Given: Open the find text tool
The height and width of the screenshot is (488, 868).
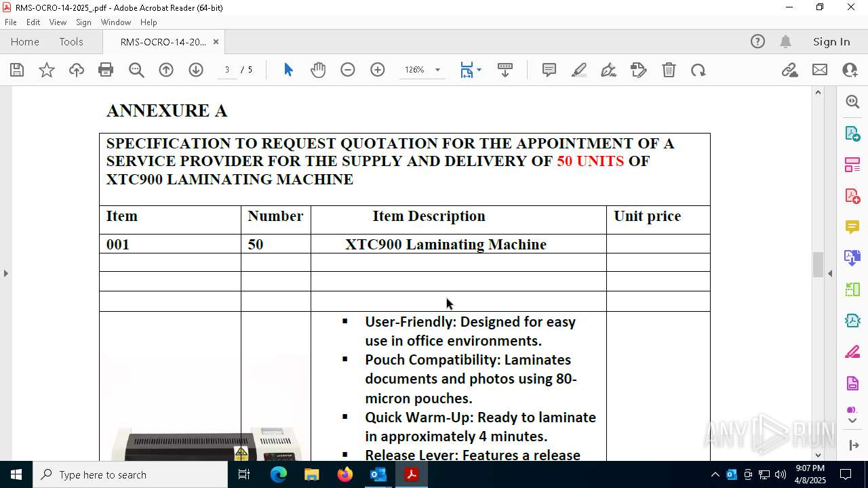Looking at the screenshot, I should coord(136,70).
